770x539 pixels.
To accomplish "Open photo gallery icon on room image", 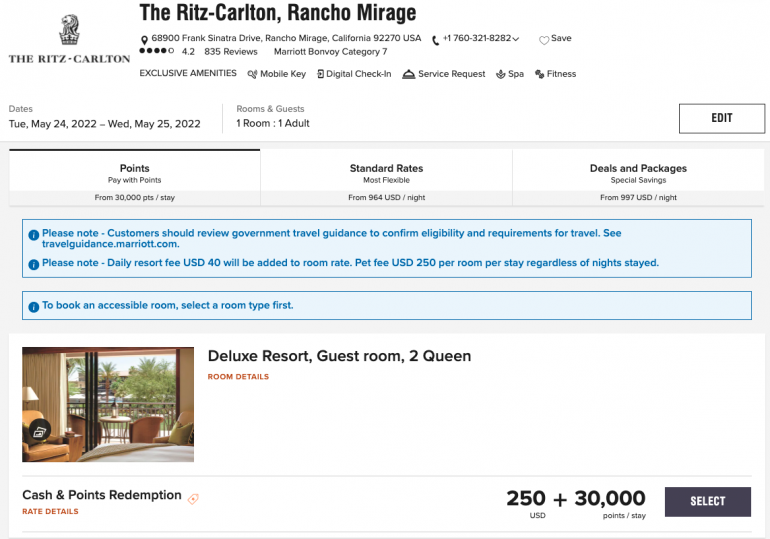I will 40,431.
